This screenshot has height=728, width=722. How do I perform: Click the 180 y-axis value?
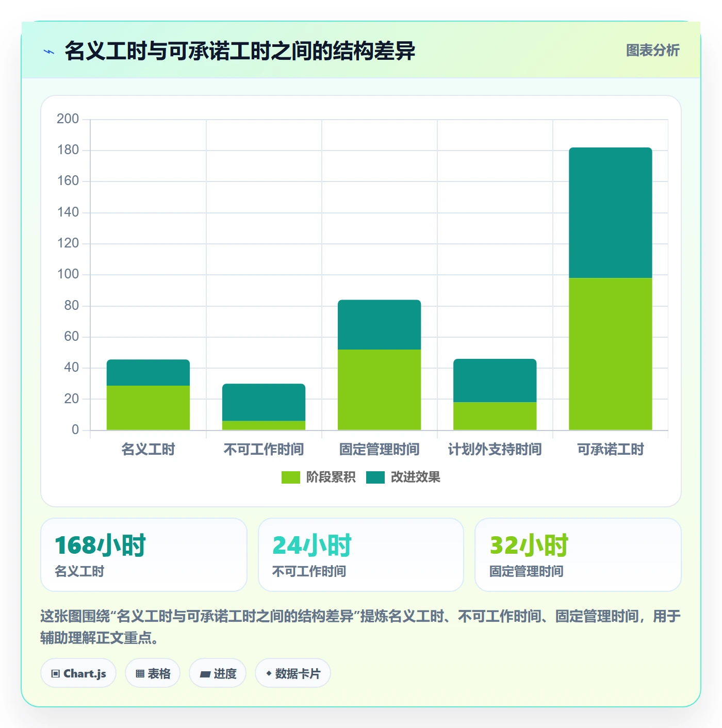tap(68, 150)
